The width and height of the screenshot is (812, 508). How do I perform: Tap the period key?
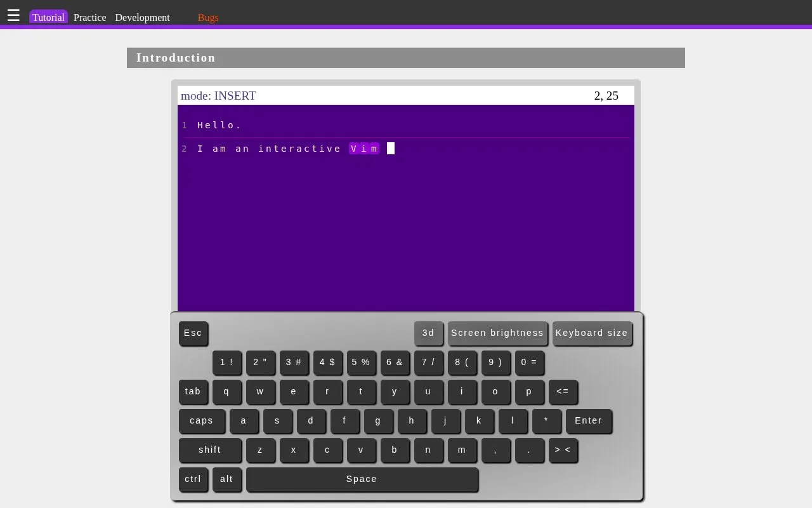tap(529, 450)
